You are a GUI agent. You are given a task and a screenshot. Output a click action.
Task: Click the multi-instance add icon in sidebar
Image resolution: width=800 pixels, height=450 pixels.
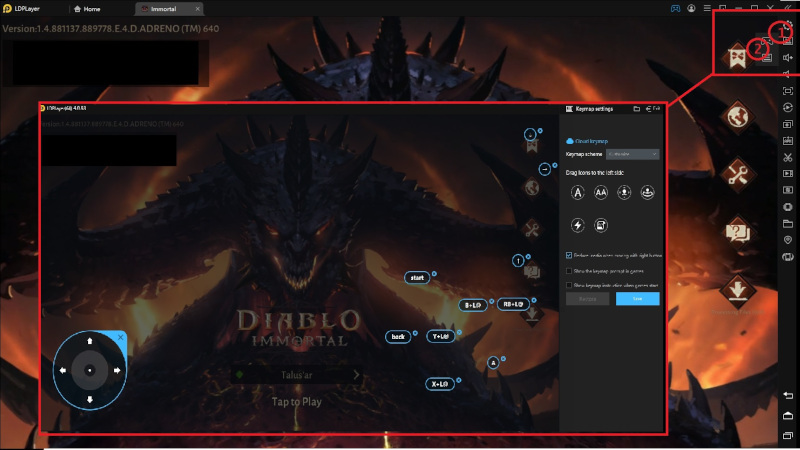coord(788,124)
